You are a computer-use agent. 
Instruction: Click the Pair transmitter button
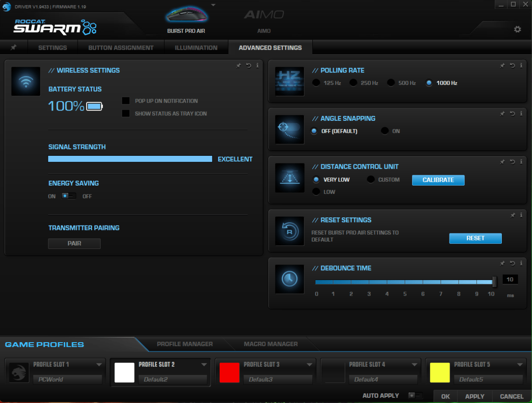pos(74,243)
